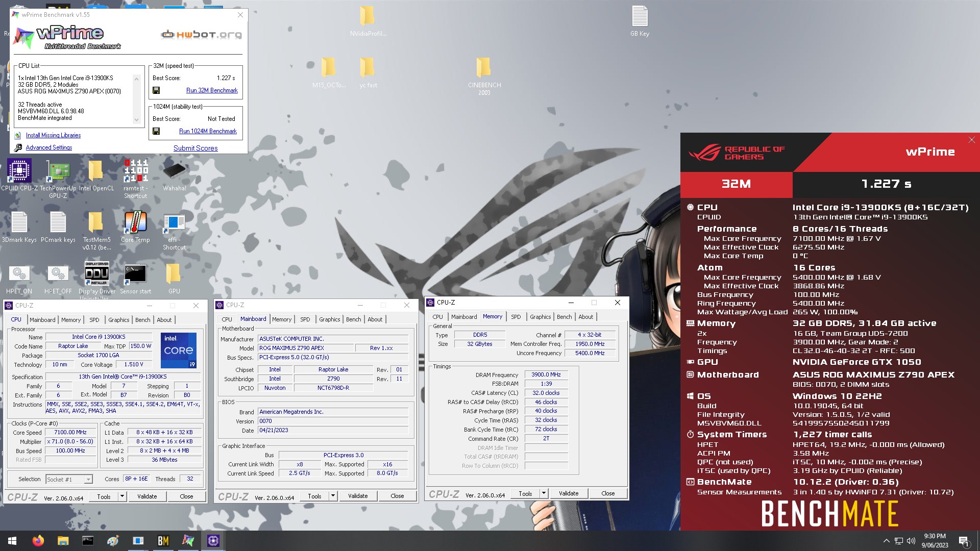Close the BenchMate result panel
Screen dimensions: 980x551
972,140
